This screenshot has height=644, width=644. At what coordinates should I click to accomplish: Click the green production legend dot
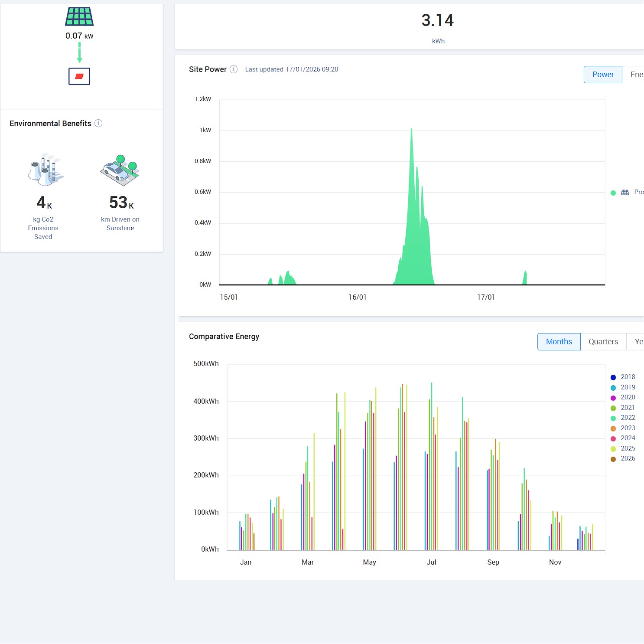click(613, 193)
